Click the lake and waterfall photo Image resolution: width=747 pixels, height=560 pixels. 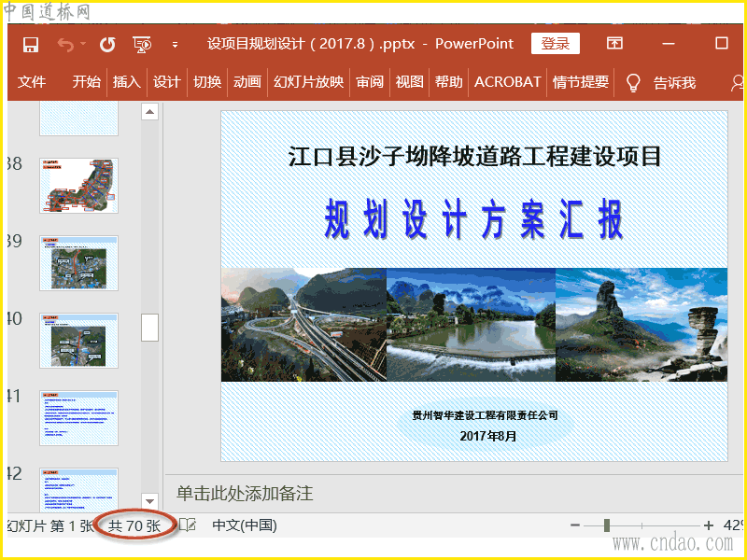[x=472, y=325]
